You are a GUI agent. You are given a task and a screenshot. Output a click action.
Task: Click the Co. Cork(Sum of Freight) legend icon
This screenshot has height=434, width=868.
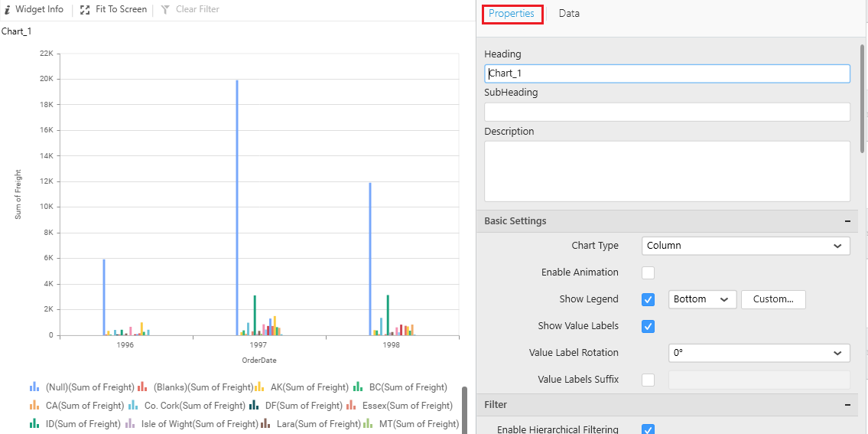click(x=133, y=406)
